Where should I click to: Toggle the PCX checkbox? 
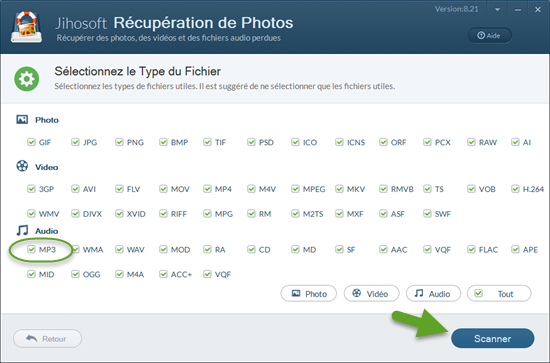427,142
